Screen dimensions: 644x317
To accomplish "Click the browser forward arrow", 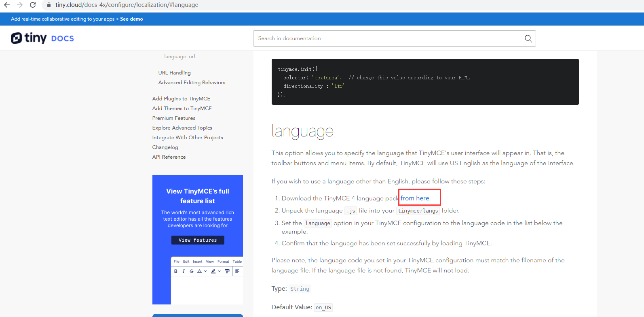I will [x=20, y=5].
